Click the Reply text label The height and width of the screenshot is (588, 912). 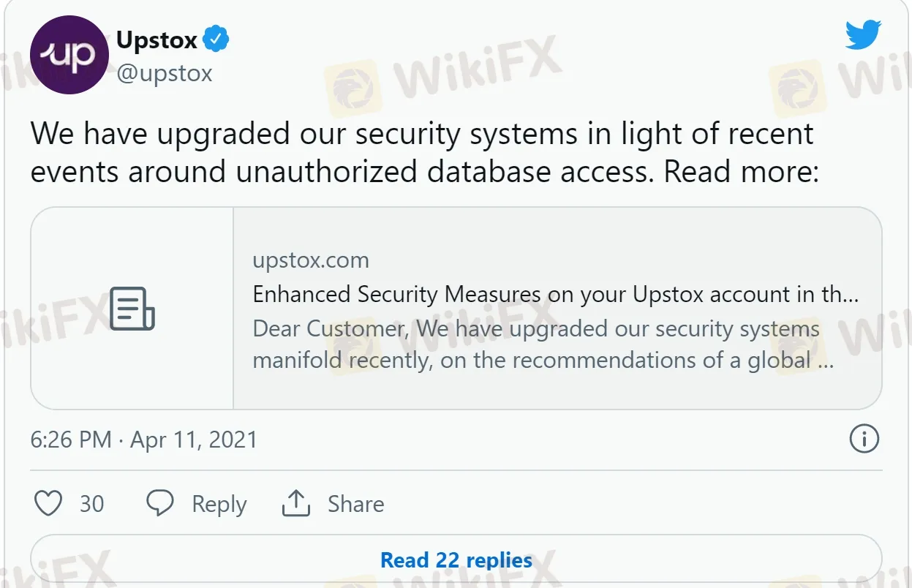coord(219,504)
